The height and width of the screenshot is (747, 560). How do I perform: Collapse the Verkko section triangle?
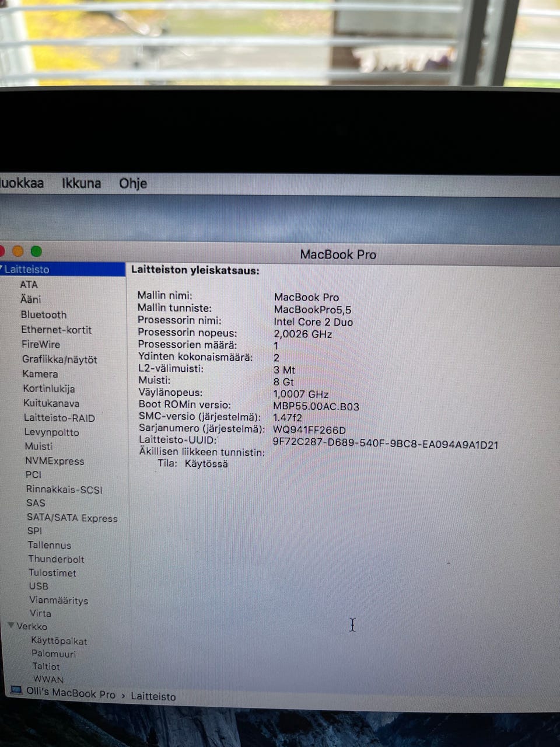click(11, 625)
